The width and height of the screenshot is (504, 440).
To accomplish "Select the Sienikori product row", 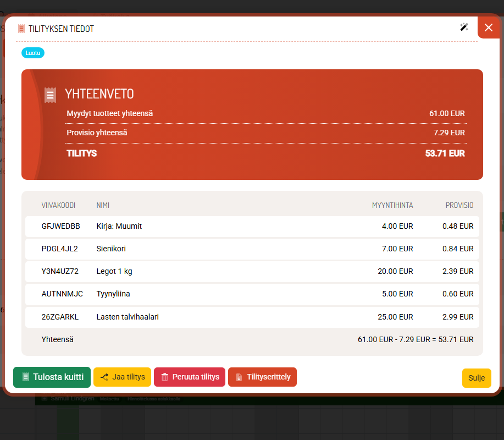I will click(252, 249).
